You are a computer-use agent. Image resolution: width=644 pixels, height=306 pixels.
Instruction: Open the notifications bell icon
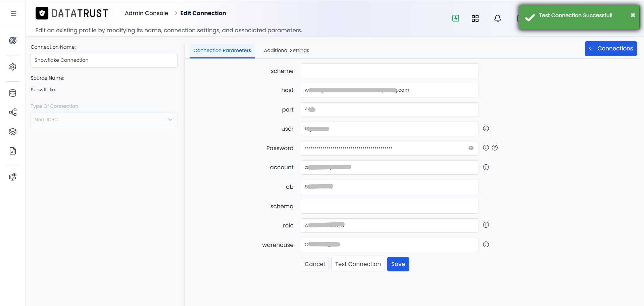point(498,18)
